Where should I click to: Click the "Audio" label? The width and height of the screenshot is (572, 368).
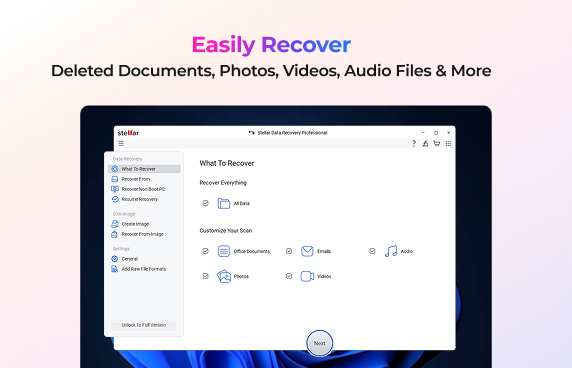coord(407,251)
